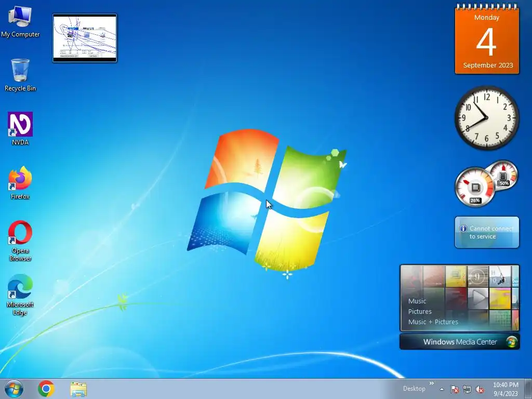The image size is (532, 399).
Task: Click the Desktop toolbar label
Action: [x=414, y=389]
